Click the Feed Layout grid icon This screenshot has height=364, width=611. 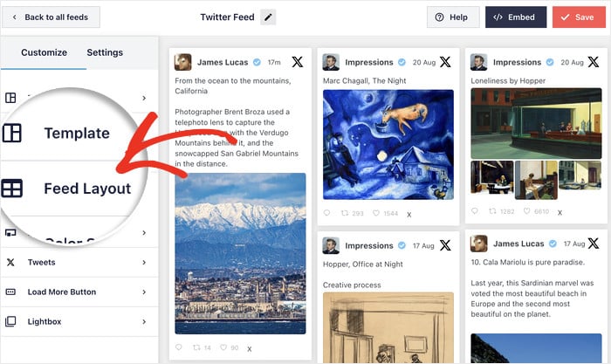(x=12, y=188)
